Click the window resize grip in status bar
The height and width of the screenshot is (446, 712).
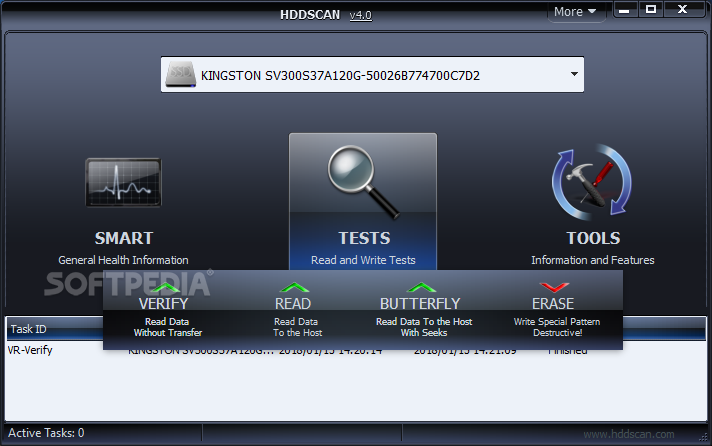(703, 437)
